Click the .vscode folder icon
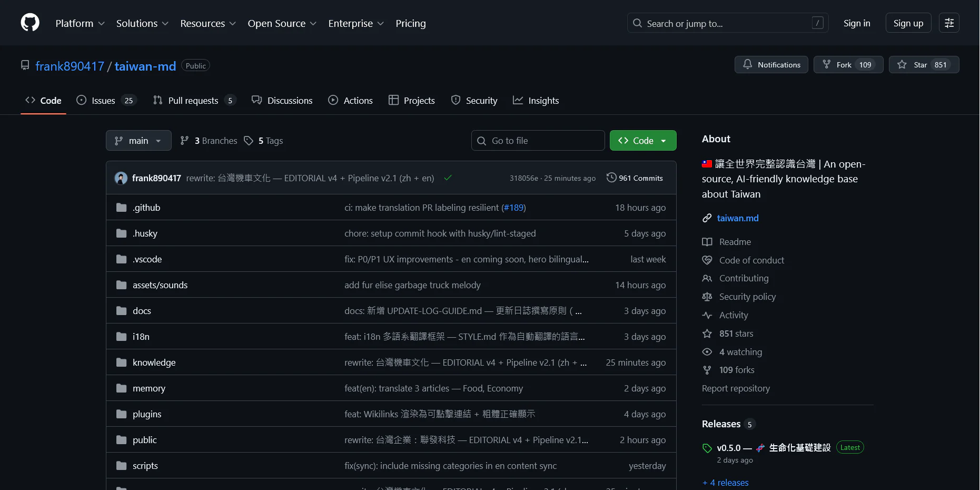 [122, 259]
